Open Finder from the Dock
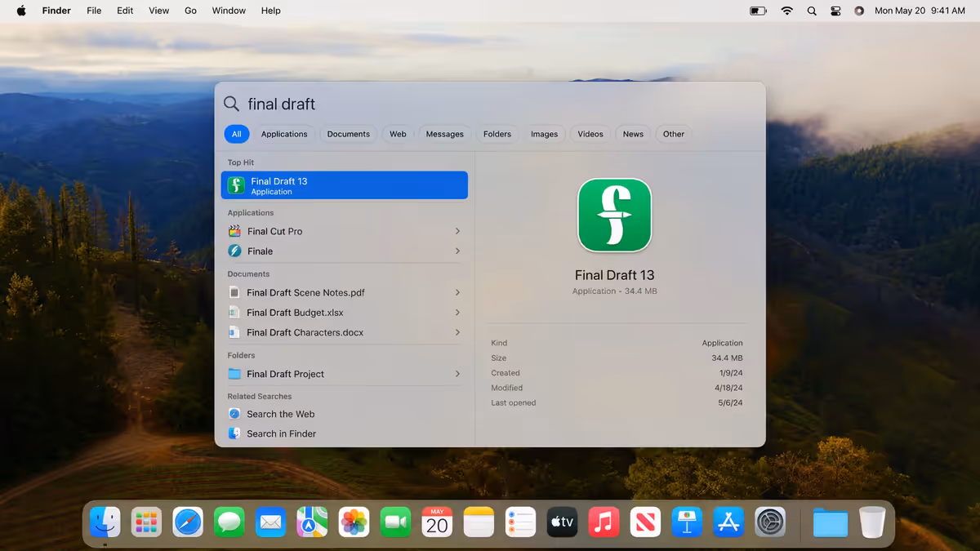Viewport: 980px width, 551px height. click(105, 522)
